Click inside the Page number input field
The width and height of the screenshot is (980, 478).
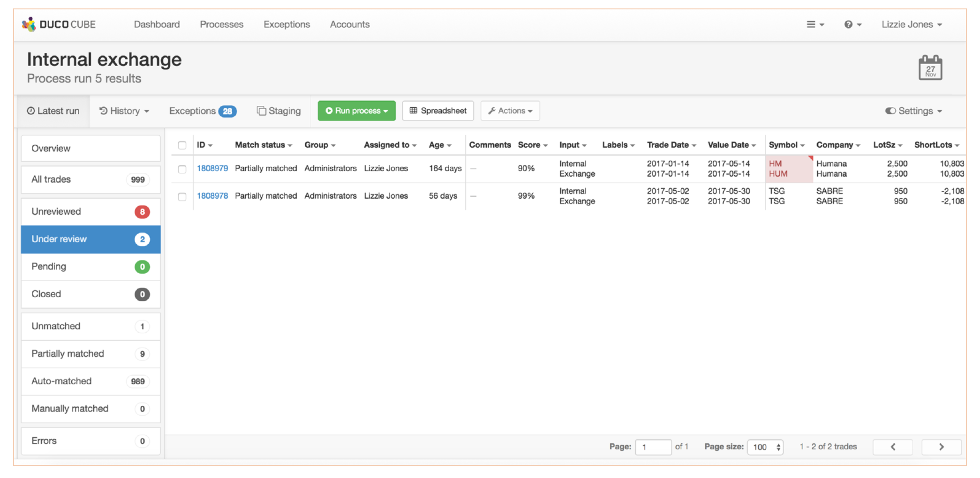(653, 447)
